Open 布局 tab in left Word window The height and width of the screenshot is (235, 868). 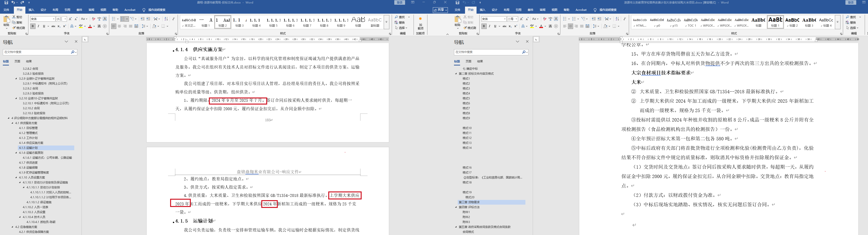coord(55,10)
